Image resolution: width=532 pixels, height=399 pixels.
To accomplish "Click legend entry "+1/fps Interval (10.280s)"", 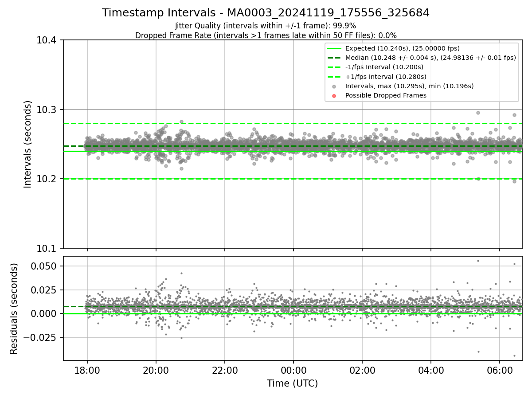I will (x=386, y=76).
